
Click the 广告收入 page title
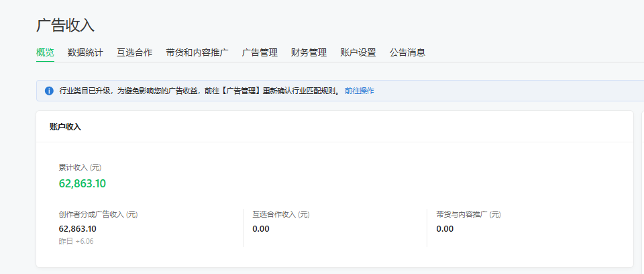click(x=65, y=26)
